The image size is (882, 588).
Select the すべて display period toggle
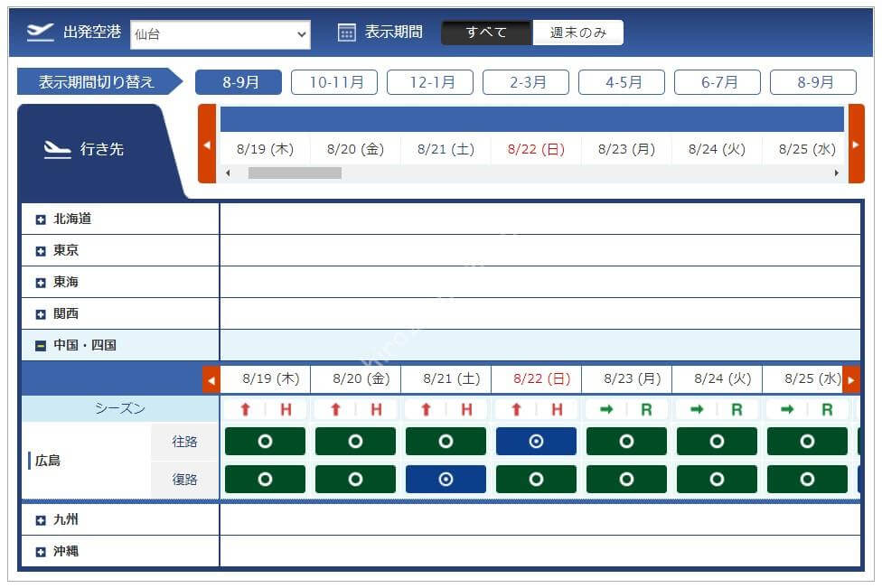pyautogui.click(x=486, y=33)
